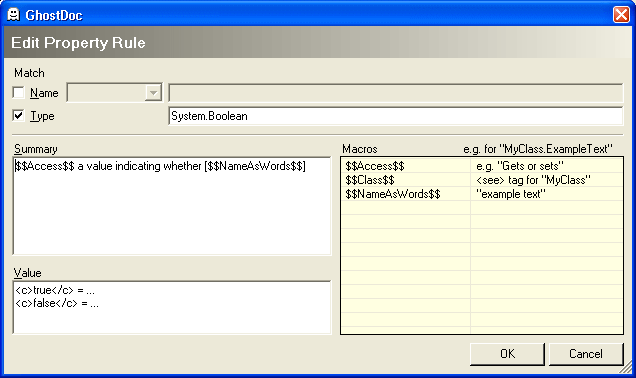Select the $$NameAsWords$$ macro row
The height and width of the screenshot is (378, 636).
[481, 194]
